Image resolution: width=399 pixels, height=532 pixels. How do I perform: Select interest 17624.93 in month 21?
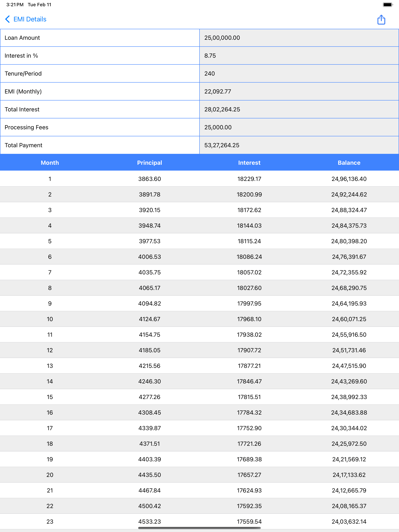pos(249,490)
